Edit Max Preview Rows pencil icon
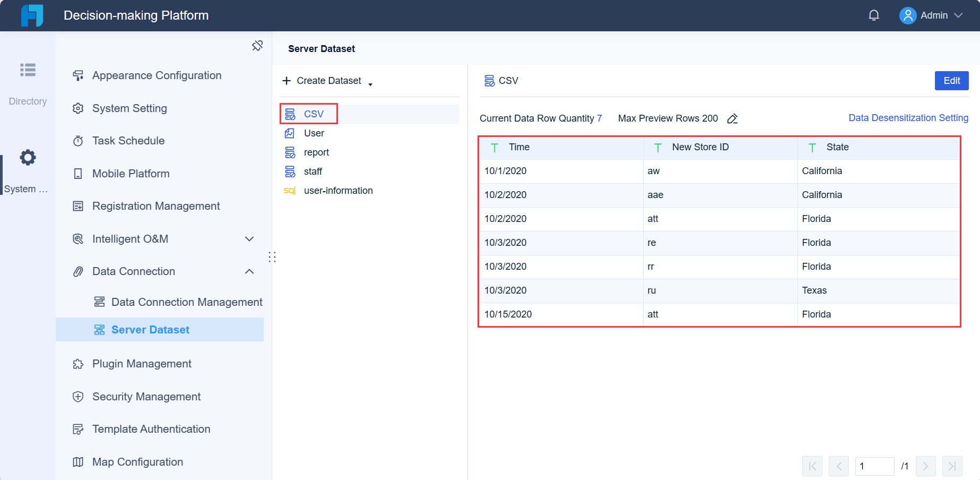The height and width of the screenshot is (480, 980). click(732, 119)
